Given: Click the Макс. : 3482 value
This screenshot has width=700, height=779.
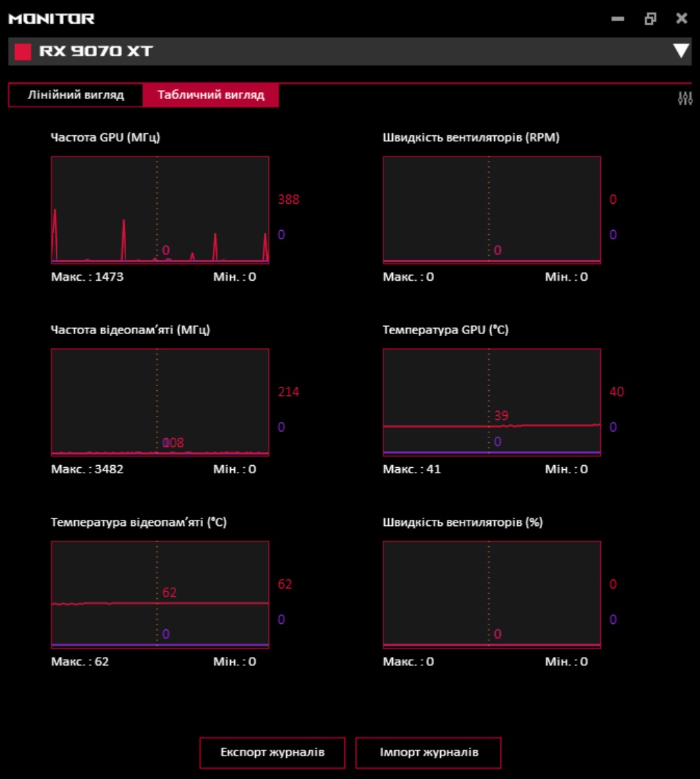Looking at the screenshot, I should 87,469.
